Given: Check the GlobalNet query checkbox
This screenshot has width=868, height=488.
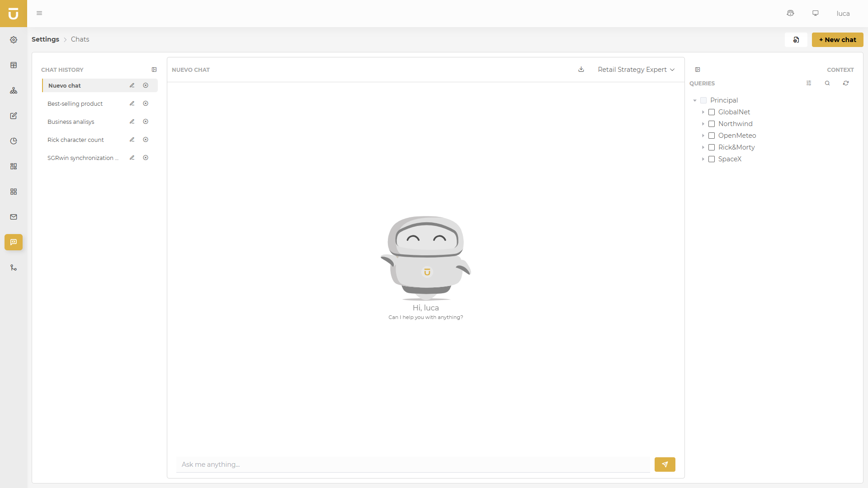Looking at the screenshot, I should point(712,112).
